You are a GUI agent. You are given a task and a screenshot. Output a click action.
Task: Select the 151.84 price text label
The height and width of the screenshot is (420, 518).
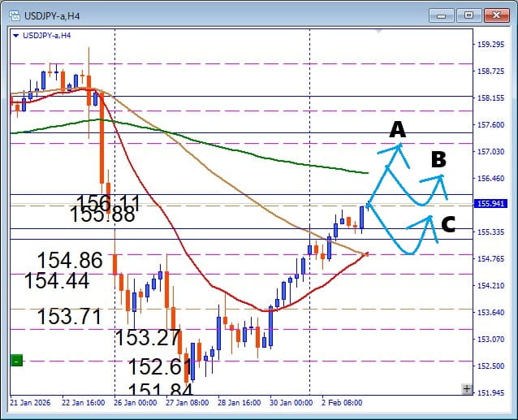(160, 389)
